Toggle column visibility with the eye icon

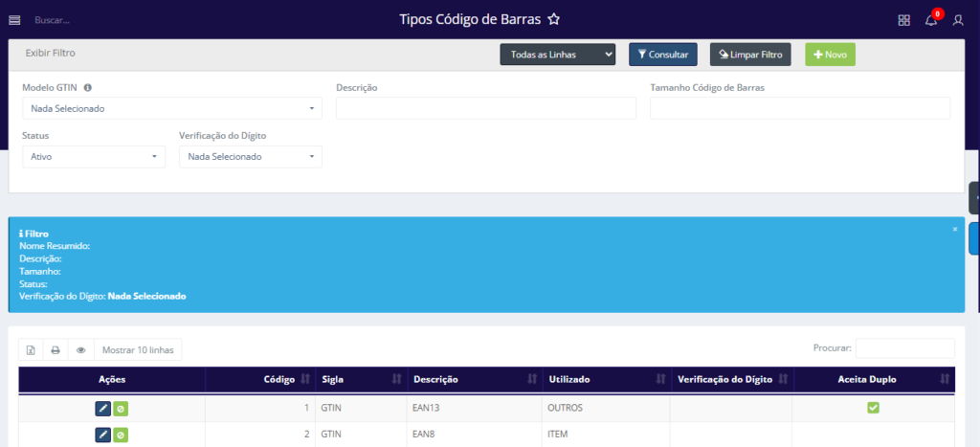point(80,350)
